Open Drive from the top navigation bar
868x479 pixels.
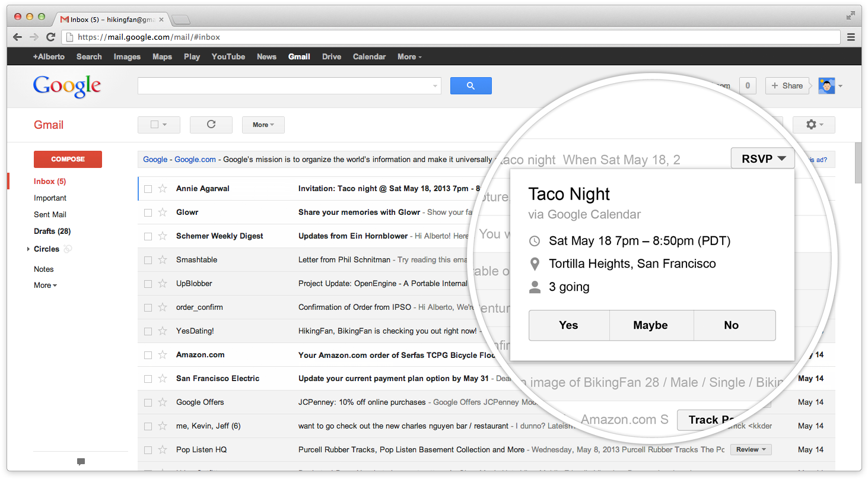[331, 57]
